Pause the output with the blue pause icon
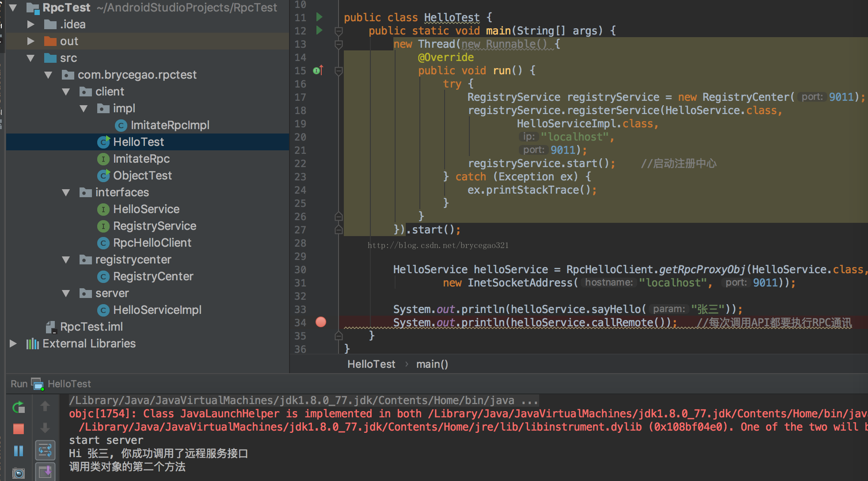The height and width of the screenshot is (481, 868). 19,450
